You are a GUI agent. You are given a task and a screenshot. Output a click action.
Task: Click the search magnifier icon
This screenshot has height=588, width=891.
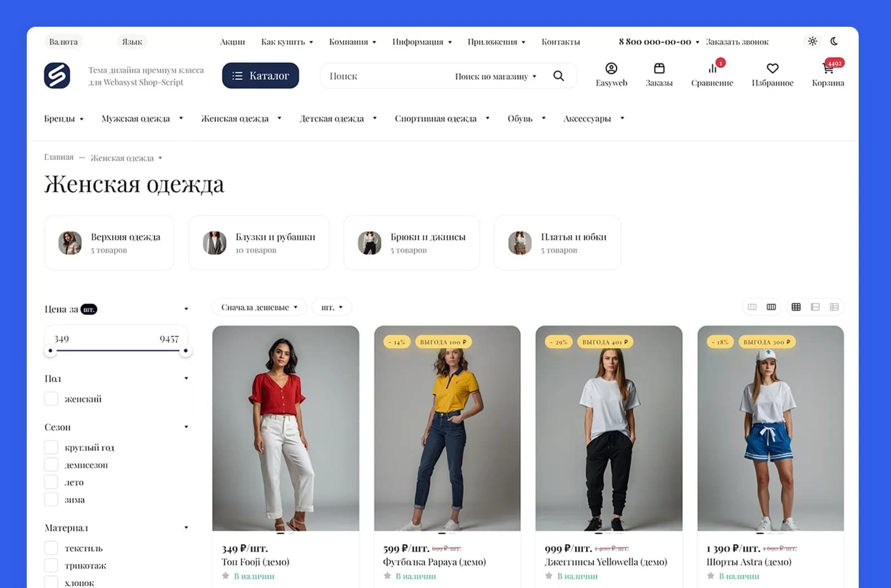click(559, 76)
